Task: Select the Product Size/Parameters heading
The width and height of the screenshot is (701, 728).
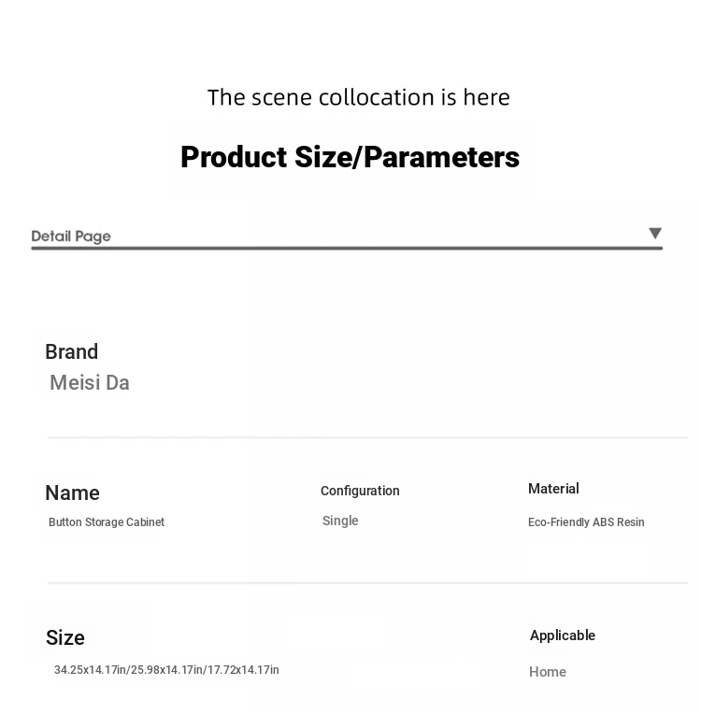Action: pos(350,157)
